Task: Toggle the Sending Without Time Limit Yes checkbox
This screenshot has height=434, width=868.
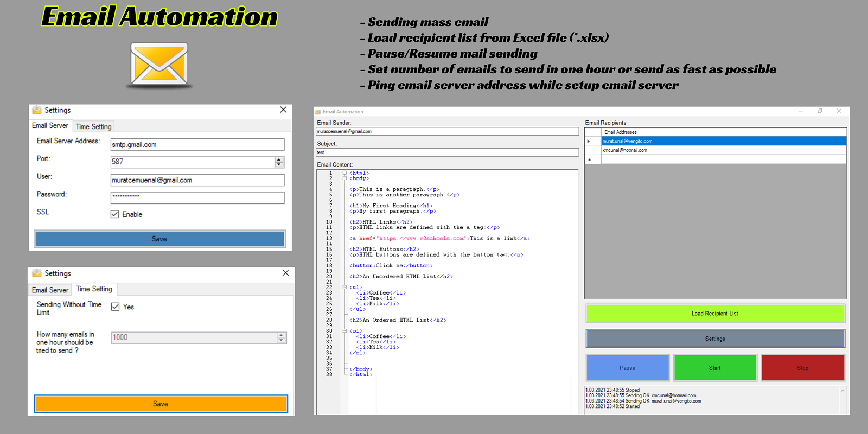Action: pyautogui.click(x=115, y=307)
